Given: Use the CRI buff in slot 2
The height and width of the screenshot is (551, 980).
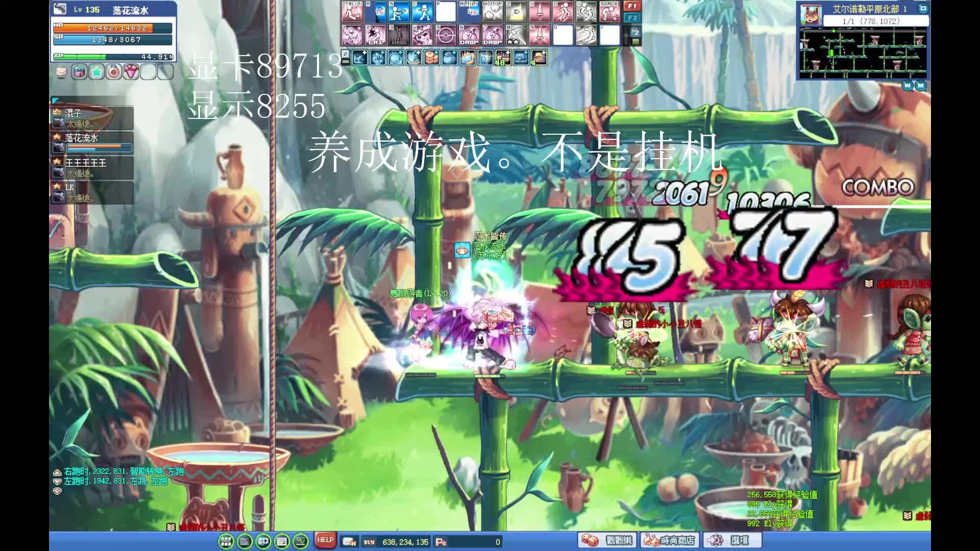Looking at the screenshot, I should (376, 35).
